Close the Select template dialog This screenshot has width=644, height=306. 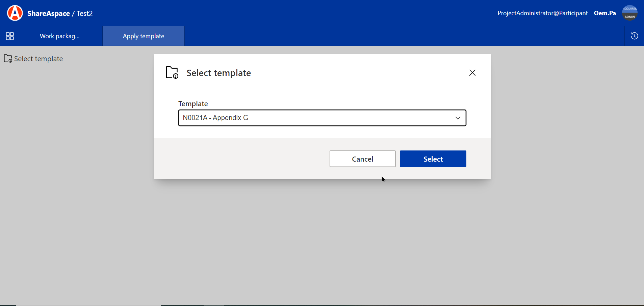[472, 73]
